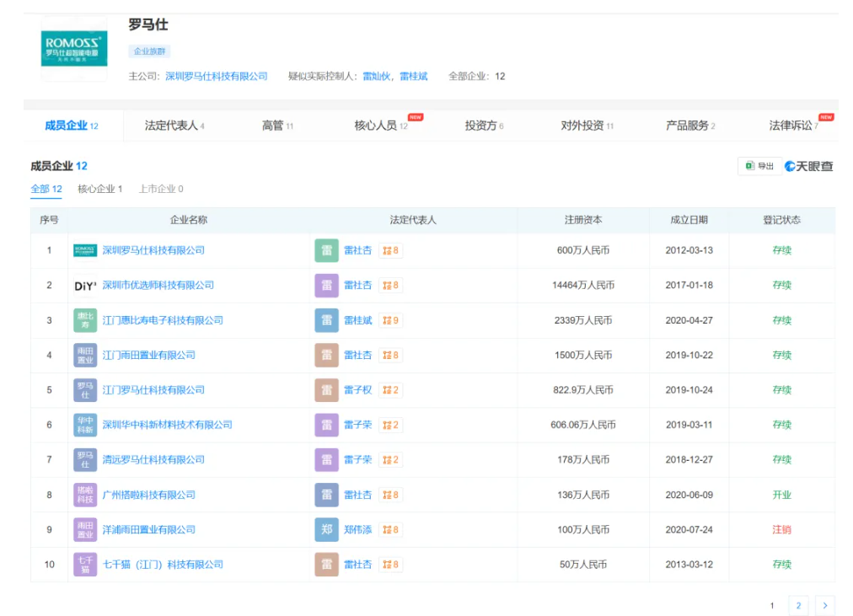This screenshot has height=616, width=853.
Task: Click the 雷 avatar beside 雷子权
Action: (326, 390)
